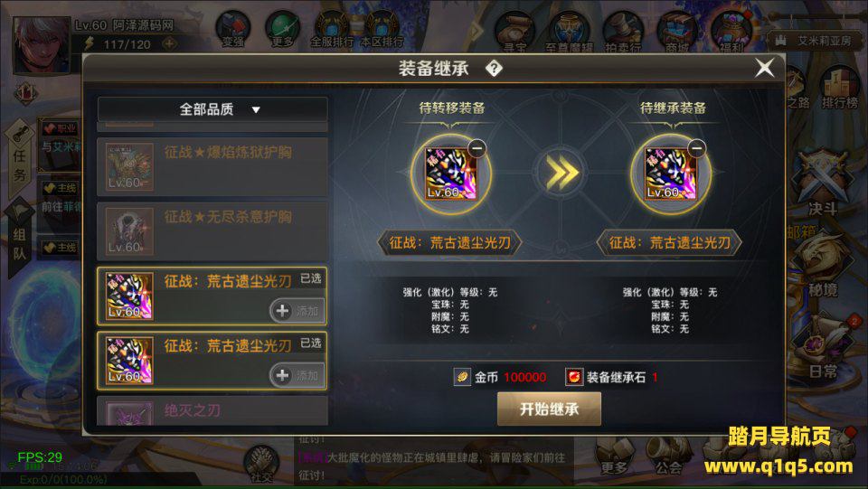This screenshot has width=868, height=489.
Task: Expand the 全部品质 quality dropdown
Action: click(212, 109)
